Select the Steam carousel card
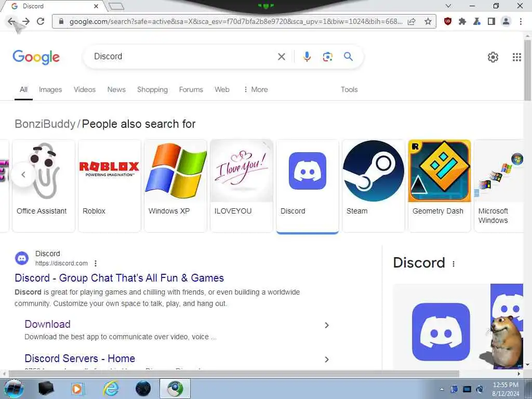 tap(374, 185)
